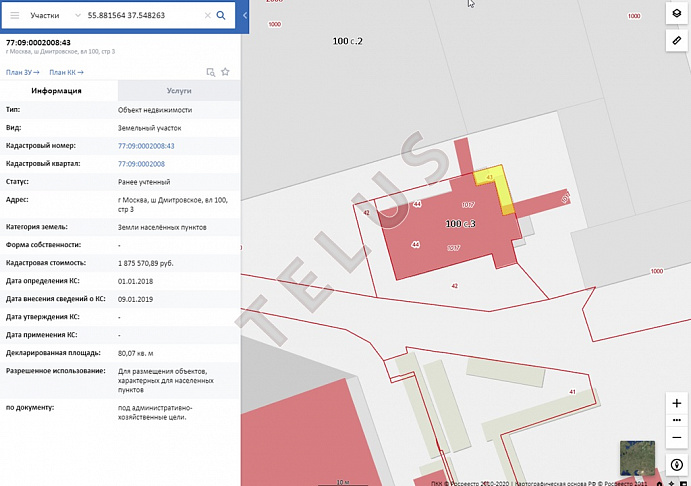The height and width of the screenshot is (486, 691).
Task: Click Объект недвижимости type value
Action: point(155,110)
